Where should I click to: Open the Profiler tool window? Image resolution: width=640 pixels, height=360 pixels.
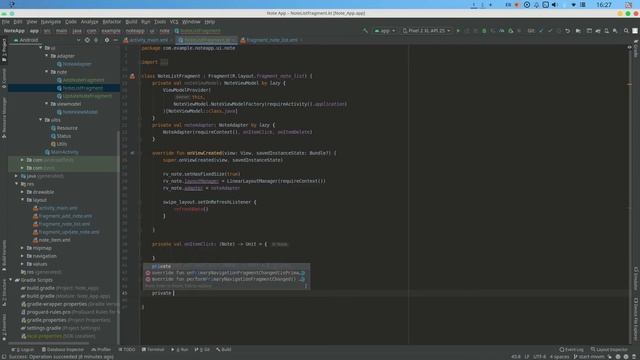[x=101, y=350]
